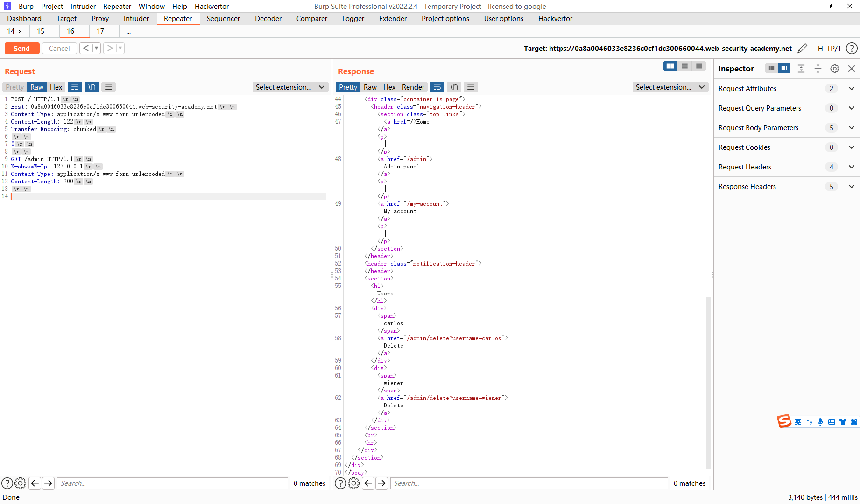This screenshot has width=860, height=504.
Task: Toggle response word wrap icon
Action: 437,87
